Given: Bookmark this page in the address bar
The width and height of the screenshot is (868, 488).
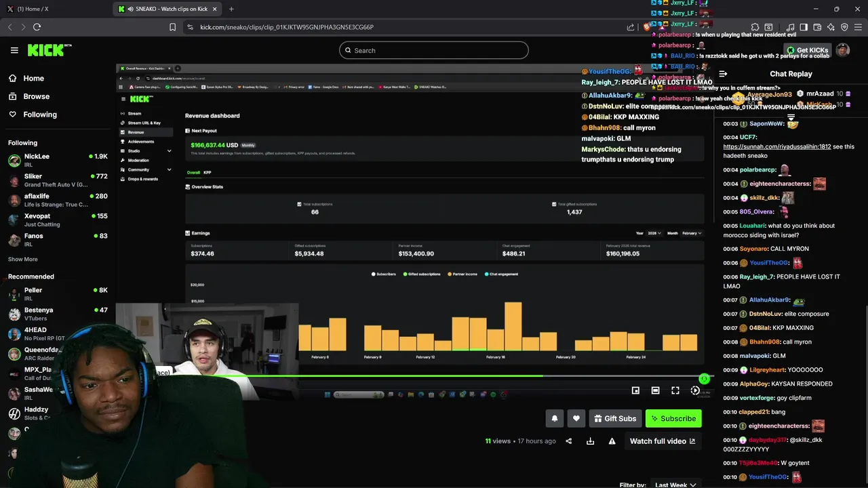Looking at the screenshot, I should [x=172, y=27].
